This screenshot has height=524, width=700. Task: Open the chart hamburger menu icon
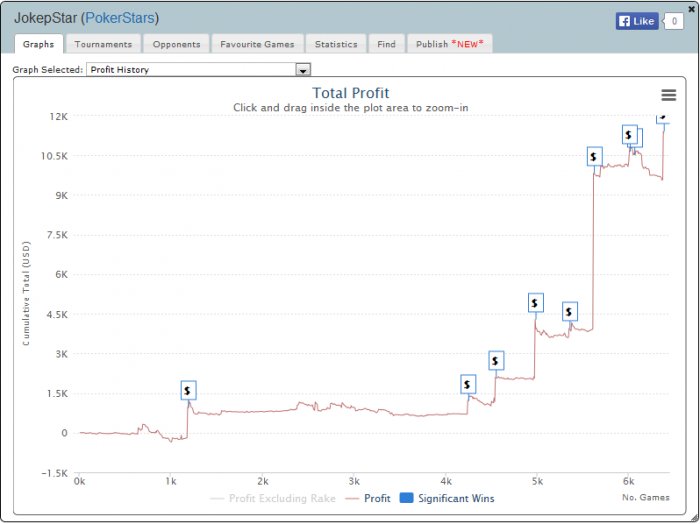[x=668, y=95]
